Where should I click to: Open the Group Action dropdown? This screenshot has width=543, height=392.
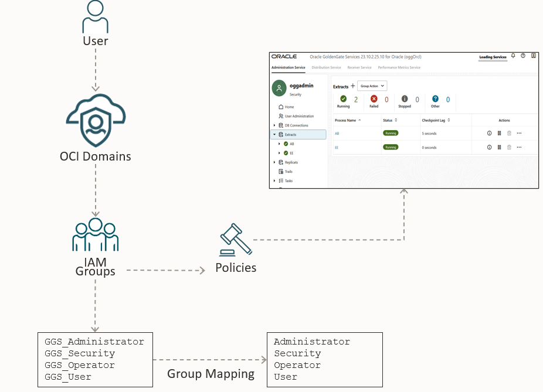point(372,86)
